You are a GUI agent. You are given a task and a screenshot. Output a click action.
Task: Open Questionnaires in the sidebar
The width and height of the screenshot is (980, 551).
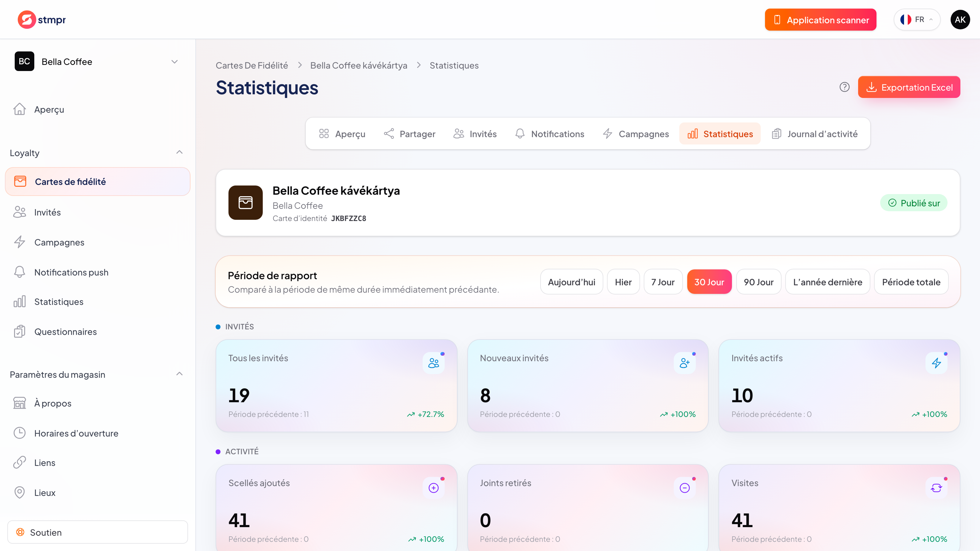coord(97,332)
